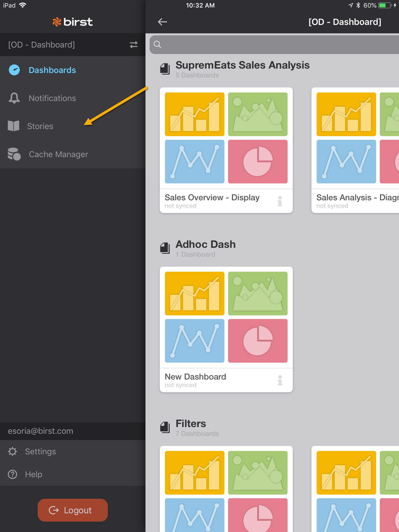The image size is (399, 532).
Task: Open the New Dashboard thumbnail
Action: pos(226,317)
